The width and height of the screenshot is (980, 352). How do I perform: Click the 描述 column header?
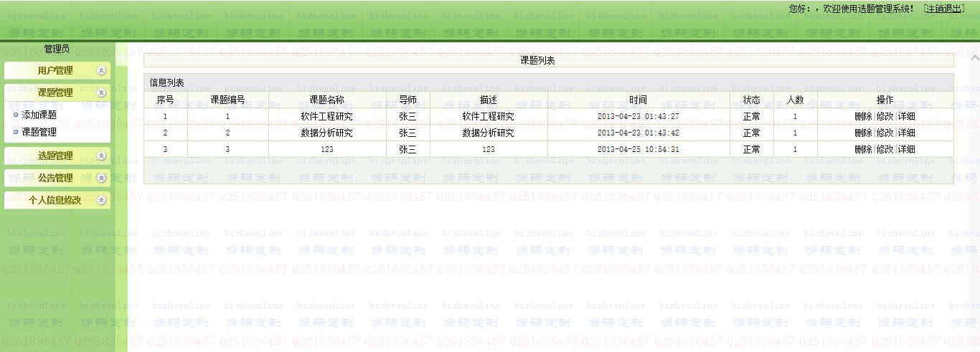[x=489, y=100]
